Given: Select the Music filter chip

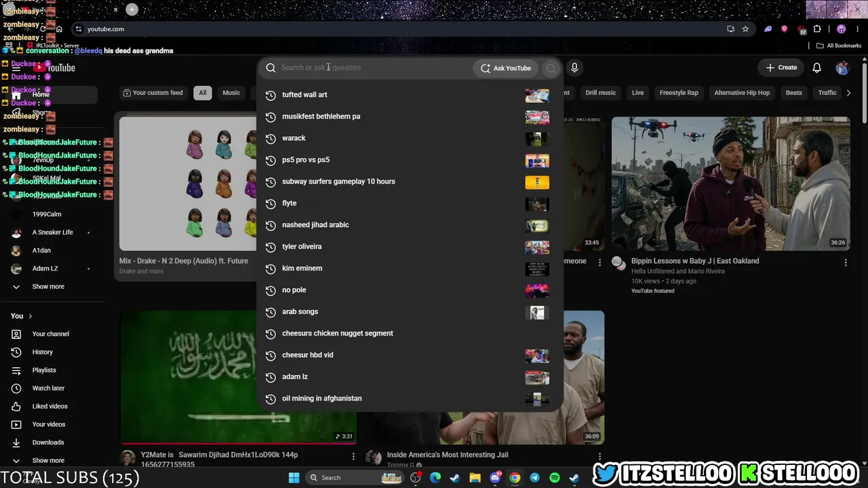Looking at the screenshot, I should click(x=231, y=93).
